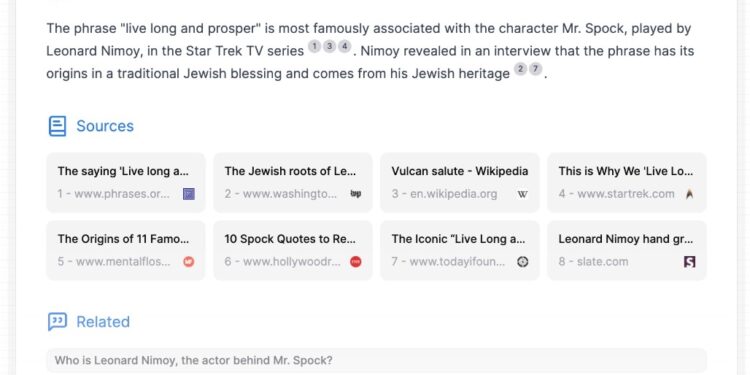The image size is (750, 375).
Task: Open the 'Vulcan salute - Wikipedia' source card
Action: [x=460, y=183]
